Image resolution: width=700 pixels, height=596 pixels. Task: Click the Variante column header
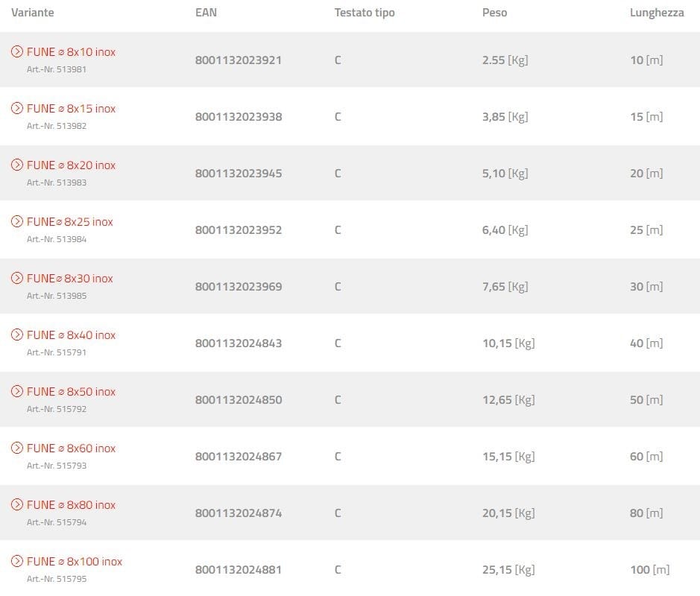33,13
